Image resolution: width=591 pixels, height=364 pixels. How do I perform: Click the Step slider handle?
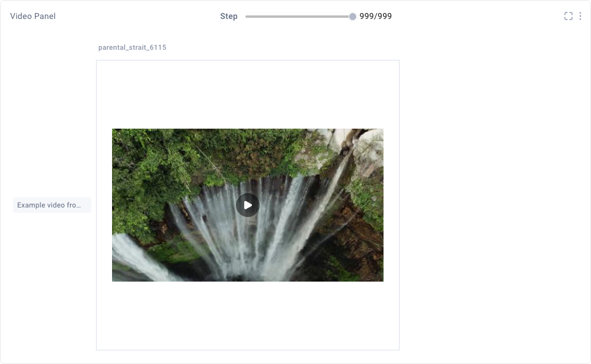coord(353,16)
